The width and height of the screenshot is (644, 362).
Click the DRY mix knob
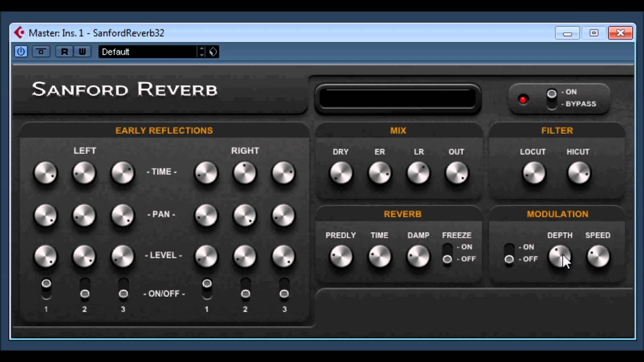341,173
